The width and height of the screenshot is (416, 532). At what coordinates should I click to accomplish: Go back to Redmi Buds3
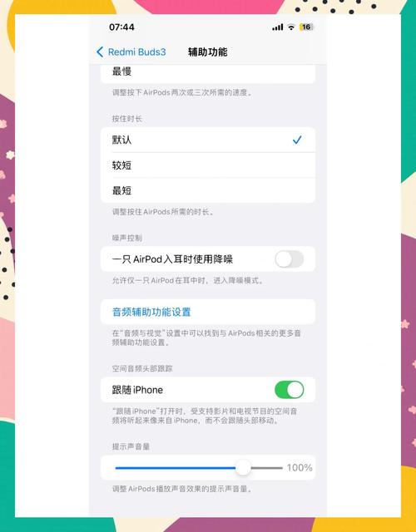131,52
